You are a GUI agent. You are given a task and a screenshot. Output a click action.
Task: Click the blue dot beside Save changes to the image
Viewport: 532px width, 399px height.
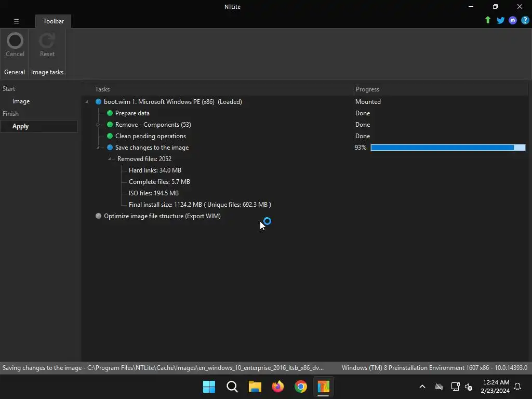(110, 148)
